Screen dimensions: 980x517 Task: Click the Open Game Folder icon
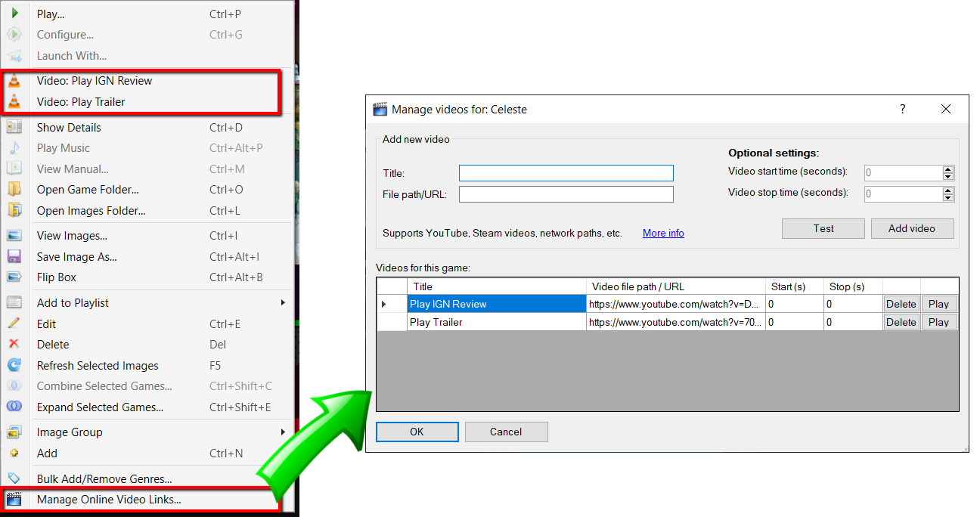pyautogui.click(x=14, y=190)
